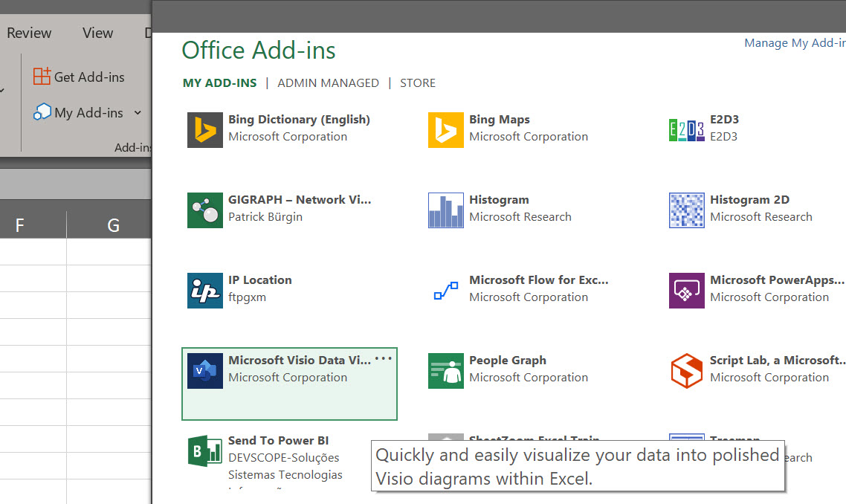Open the options ellipsis on Visio Data Visualizer
The image size is (846, 504).
tap(383, 359)
